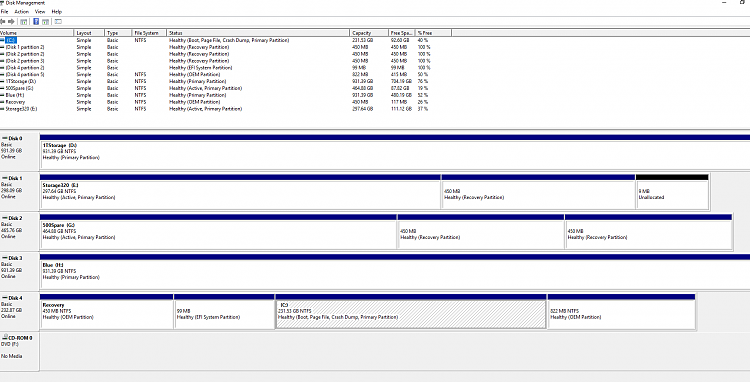Sort by the Free Space column header

coord(402,33)
